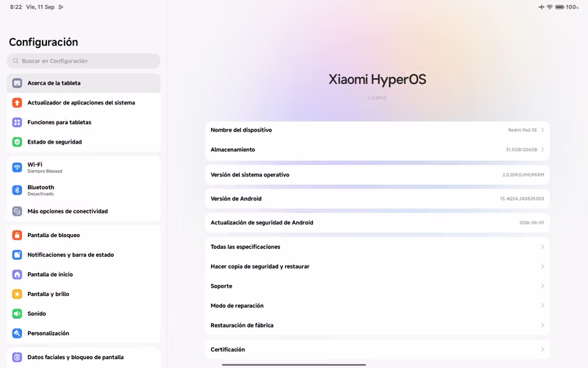The width and height of the screenshot is (588, 368).
Task: Tap the Restauración de fábrica label
Action: click(242, 325)
